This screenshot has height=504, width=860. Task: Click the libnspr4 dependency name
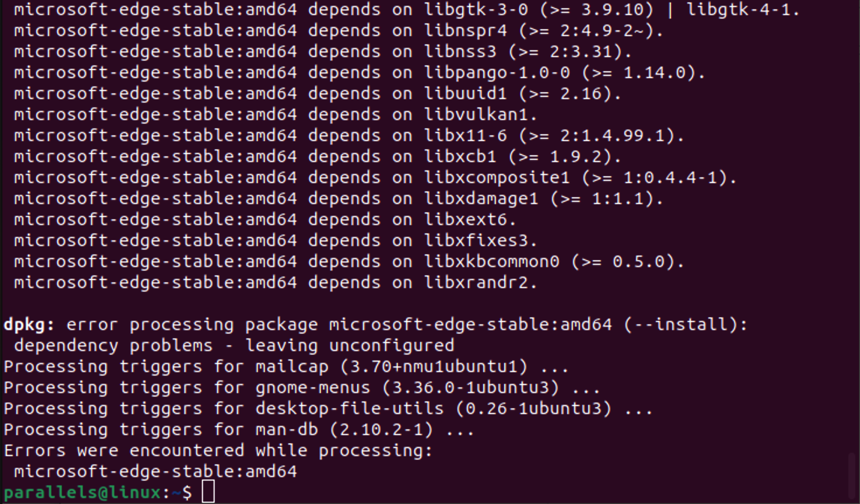465,30
